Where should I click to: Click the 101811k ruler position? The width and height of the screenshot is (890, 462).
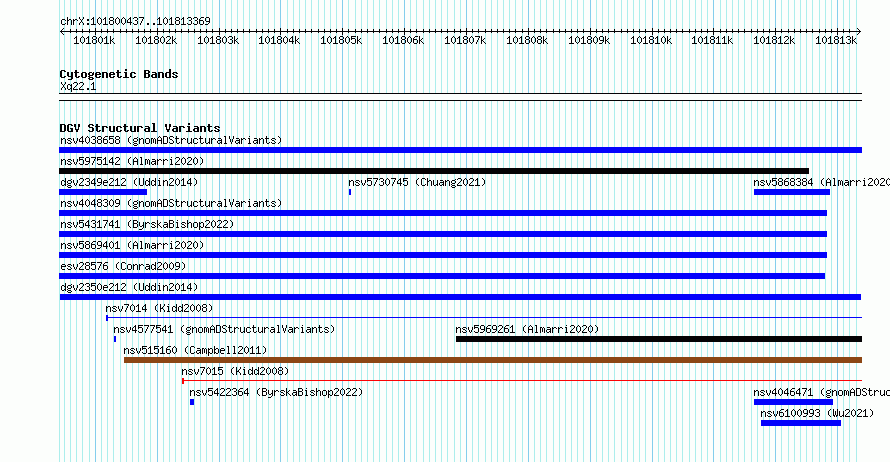click(x=712, y=40)
